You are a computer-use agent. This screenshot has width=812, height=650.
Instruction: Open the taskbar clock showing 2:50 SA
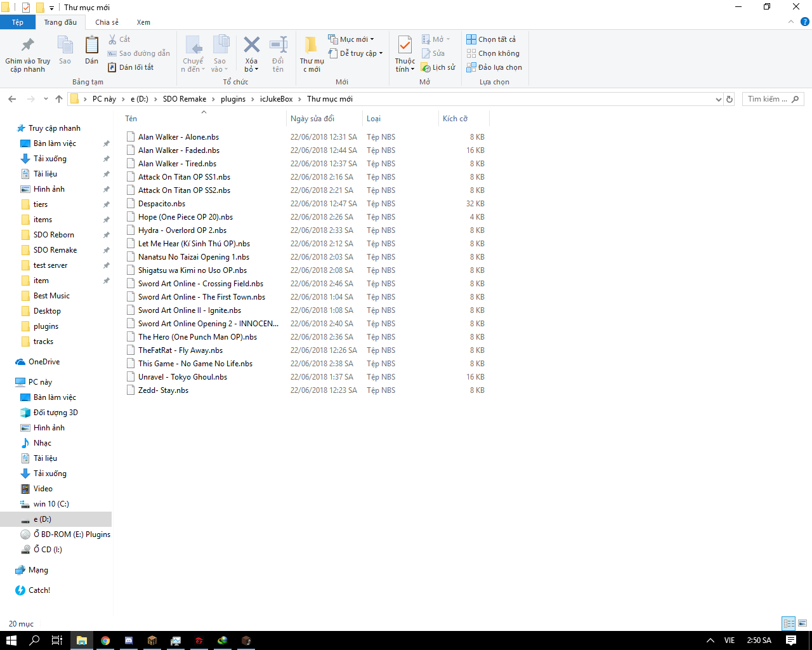coord(759,640)
